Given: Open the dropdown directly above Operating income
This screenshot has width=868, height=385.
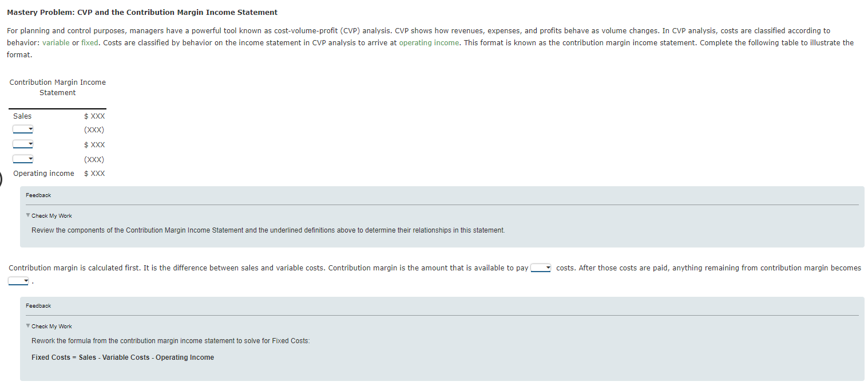Looking at the screenshot, I should [23, 159].
